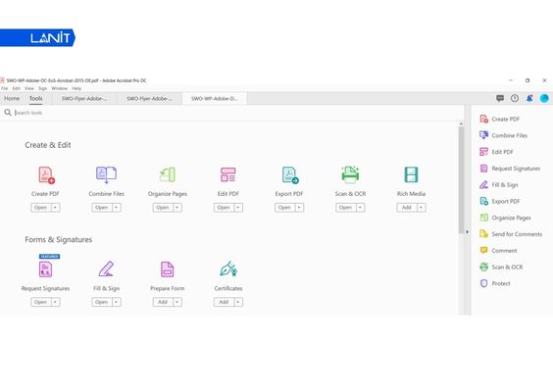Image resolution: width=553 pixels, height=392 pixels.
Task: Click the Fill & Sign pen icon
Action: (106, 269)
